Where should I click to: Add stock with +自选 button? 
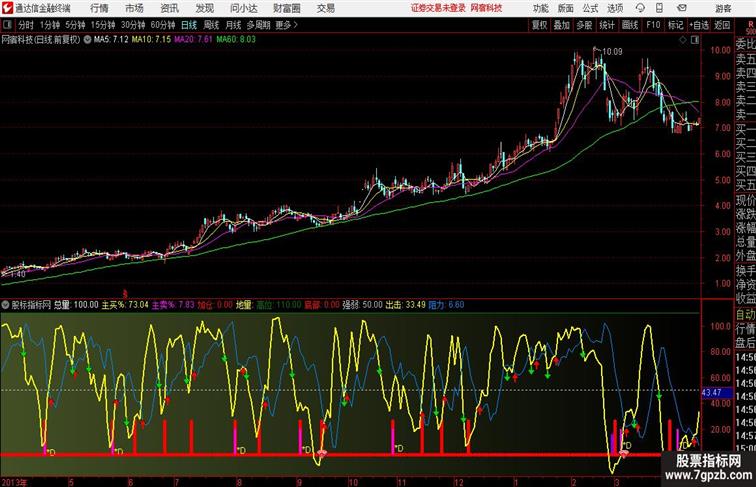point(699,25)
